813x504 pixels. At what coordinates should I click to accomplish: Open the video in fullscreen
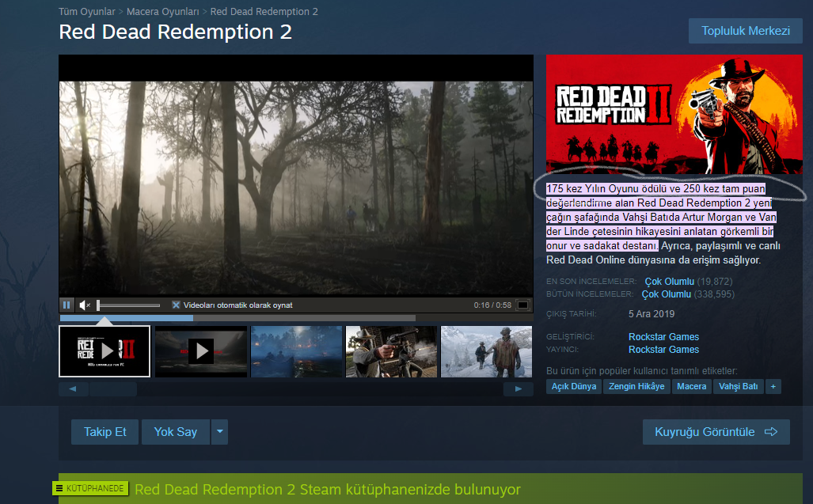[x=523, y=305]
